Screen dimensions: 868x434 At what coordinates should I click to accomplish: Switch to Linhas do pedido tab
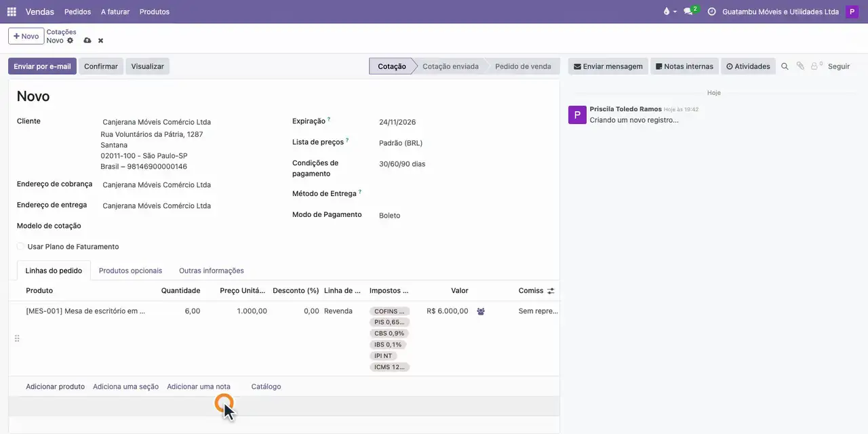pos(54,271)
